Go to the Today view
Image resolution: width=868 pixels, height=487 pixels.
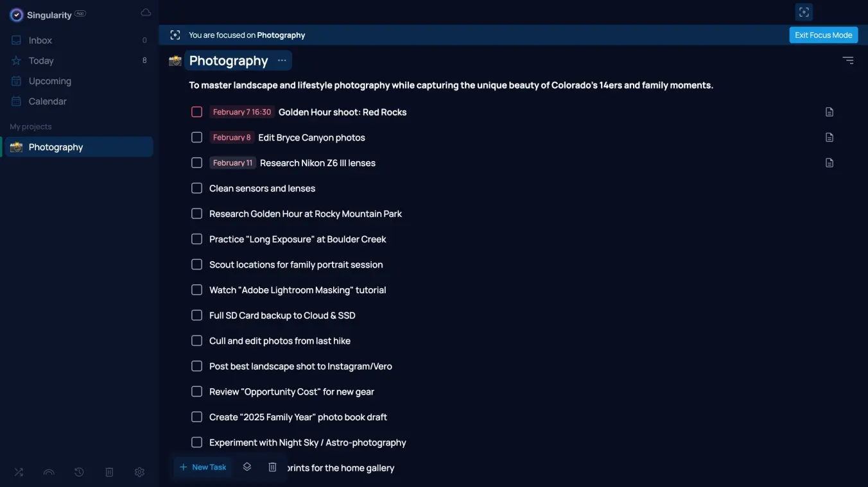click(41, 61)
